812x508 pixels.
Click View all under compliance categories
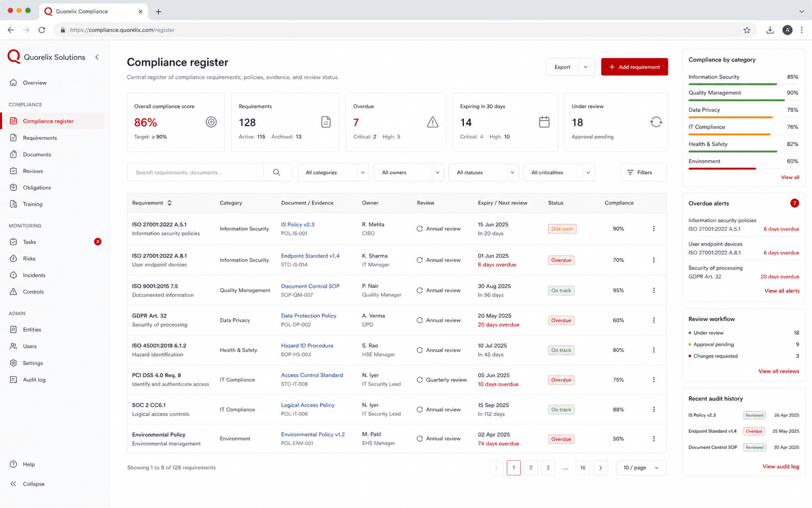790,177
